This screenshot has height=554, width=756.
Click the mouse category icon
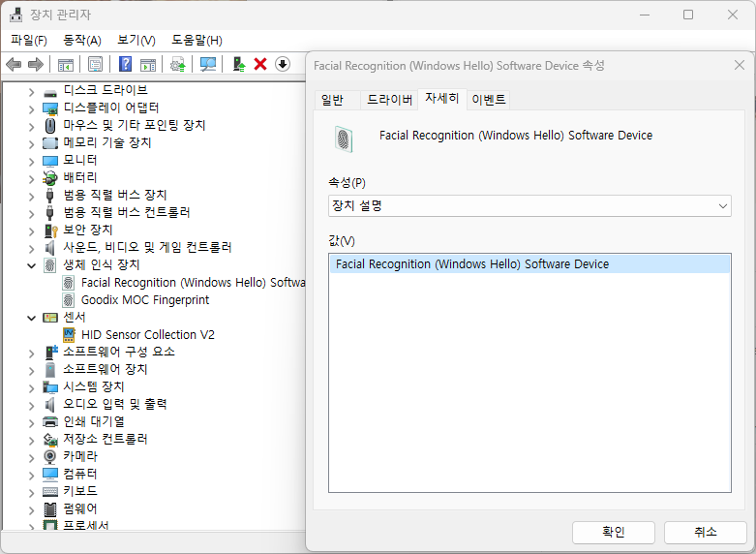pos(49,126)
